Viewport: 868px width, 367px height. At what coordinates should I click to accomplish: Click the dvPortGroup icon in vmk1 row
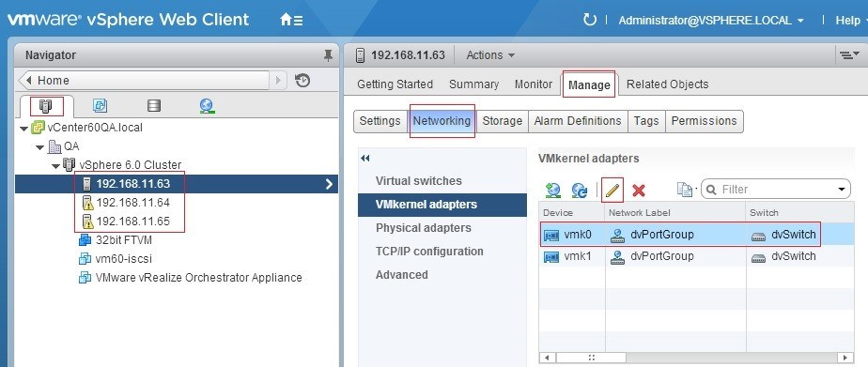pos(617,256)
